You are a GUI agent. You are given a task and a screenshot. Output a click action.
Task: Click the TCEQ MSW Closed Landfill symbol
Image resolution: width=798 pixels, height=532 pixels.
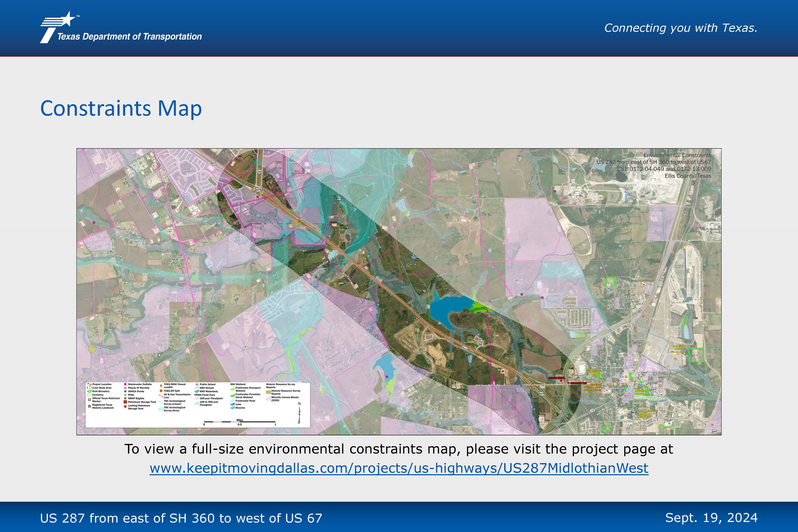click(161, 386)
